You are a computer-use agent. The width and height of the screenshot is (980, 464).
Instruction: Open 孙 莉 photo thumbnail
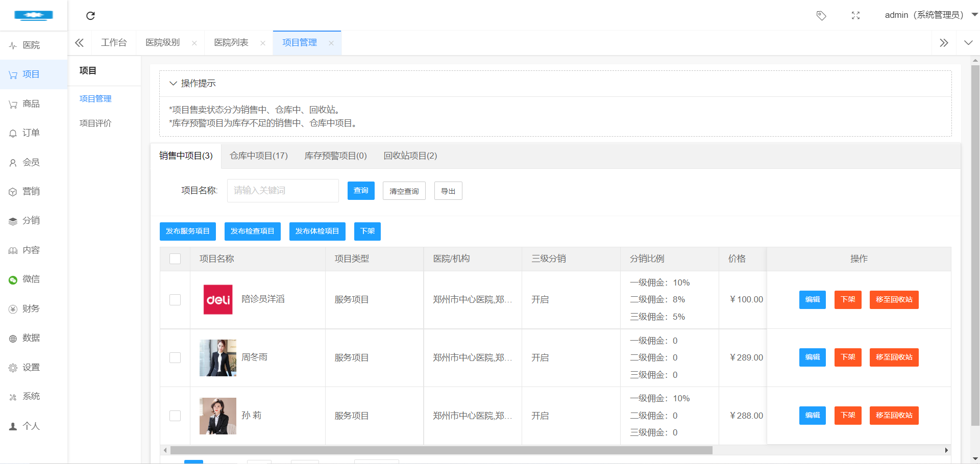[x=218, y=416]
